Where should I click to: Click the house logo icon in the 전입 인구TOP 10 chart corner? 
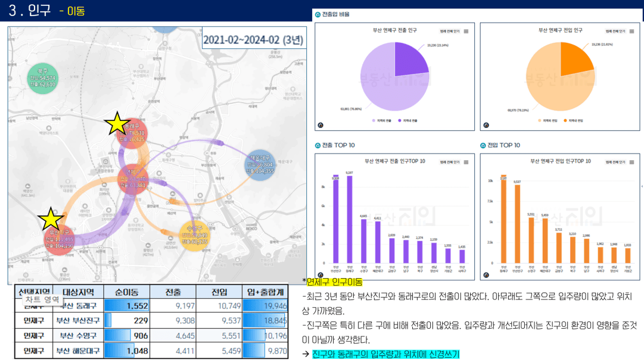(x=486, y=275)
